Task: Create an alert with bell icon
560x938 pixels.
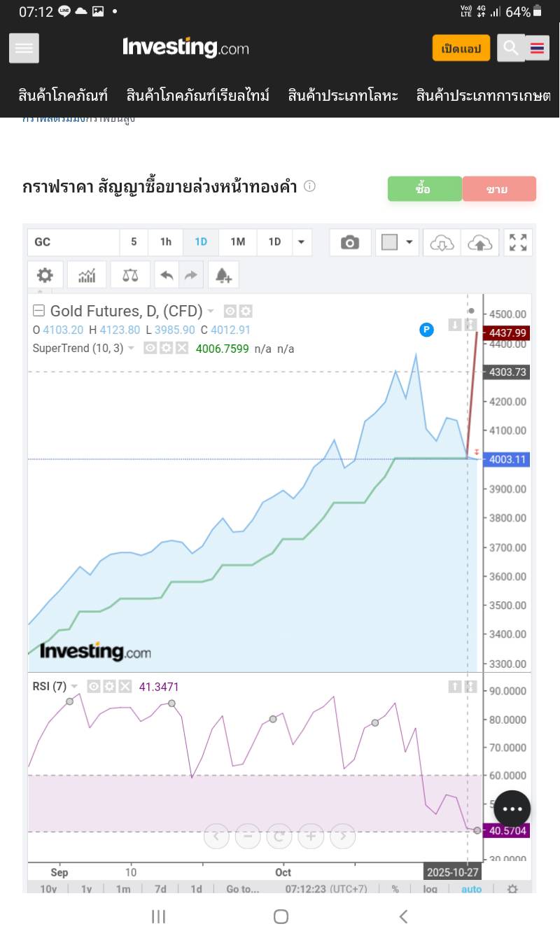Action: (223, 275)
